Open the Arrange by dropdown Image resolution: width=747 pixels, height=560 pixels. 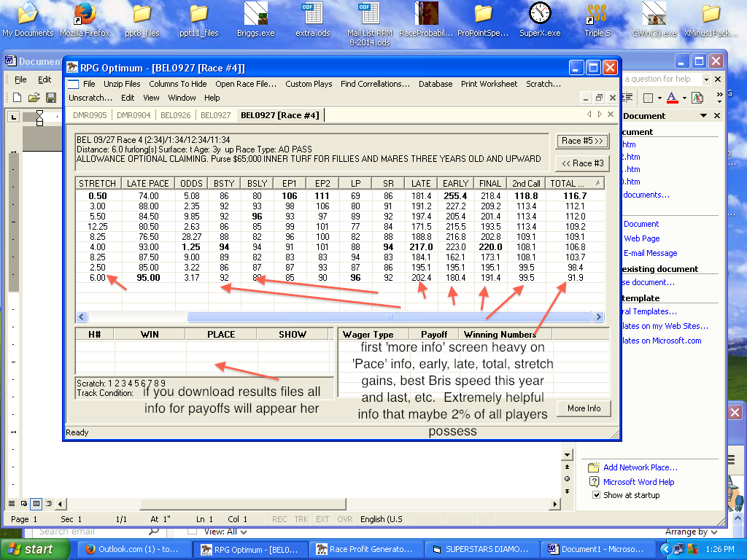tap(690, 532)
